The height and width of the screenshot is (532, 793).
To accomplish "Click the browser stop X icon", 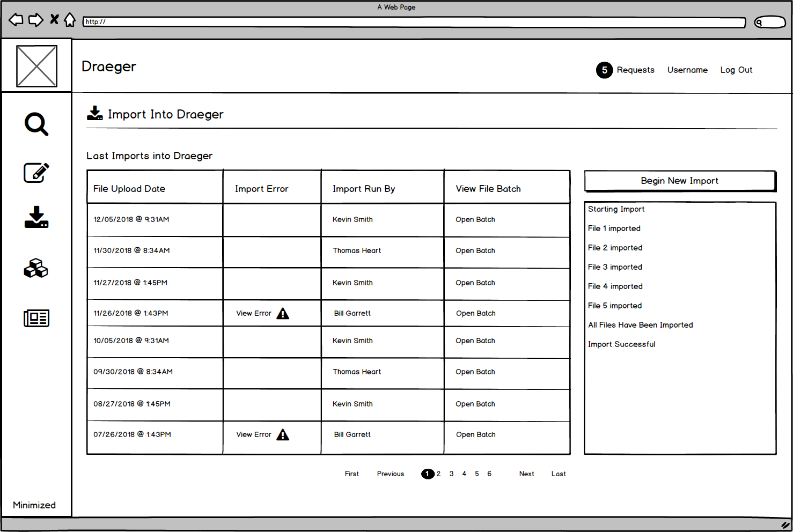I will (x=54, y=20).
